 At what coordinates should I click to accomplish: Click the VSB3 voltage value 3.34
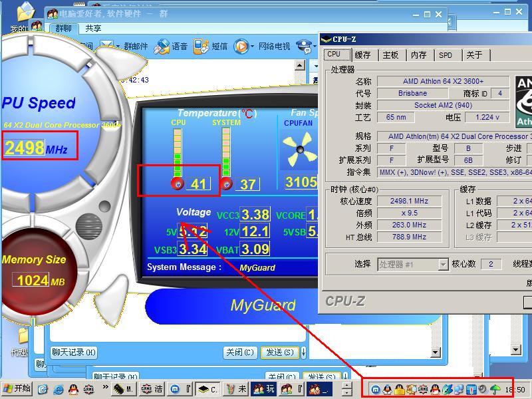(x=193, y=249)
